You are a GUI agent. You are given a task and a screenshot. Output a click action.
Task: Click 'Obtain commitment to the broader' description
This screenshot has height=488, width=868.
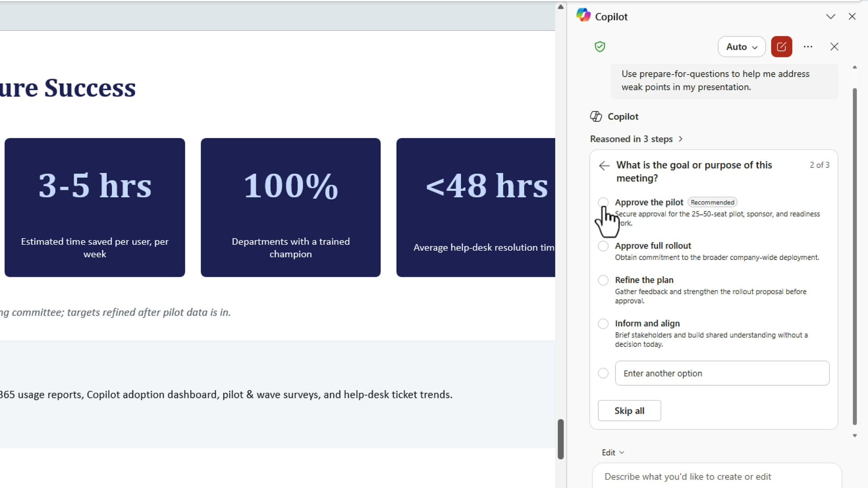pos(717,257)
